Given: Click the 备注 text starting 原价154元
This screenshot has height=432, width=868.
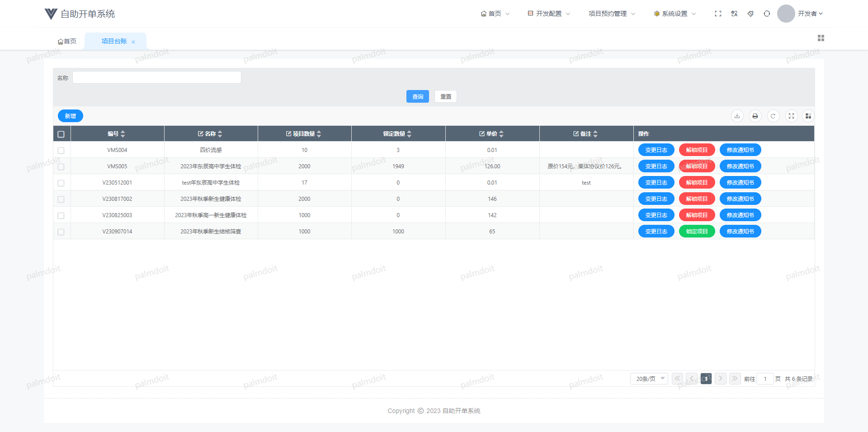Looking at the screenshot, I should [586, 166].
